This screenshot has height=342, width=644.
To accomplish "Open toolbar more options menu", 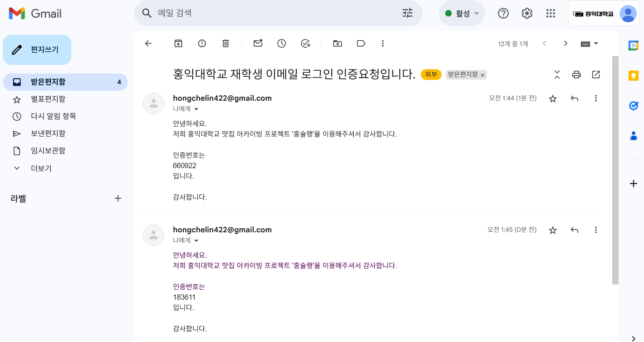I will pos(383,43).
